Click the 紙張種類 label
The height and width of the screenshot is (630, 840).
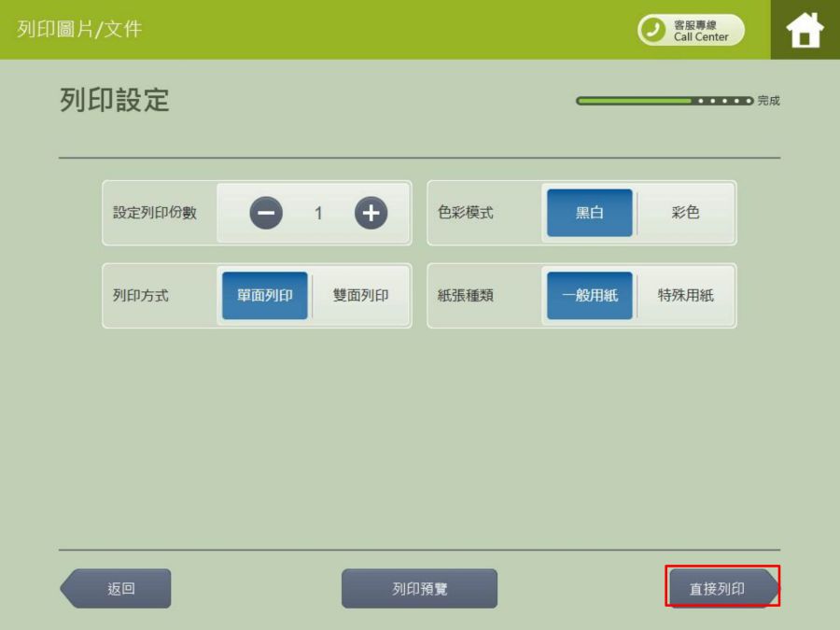[466, 296]
